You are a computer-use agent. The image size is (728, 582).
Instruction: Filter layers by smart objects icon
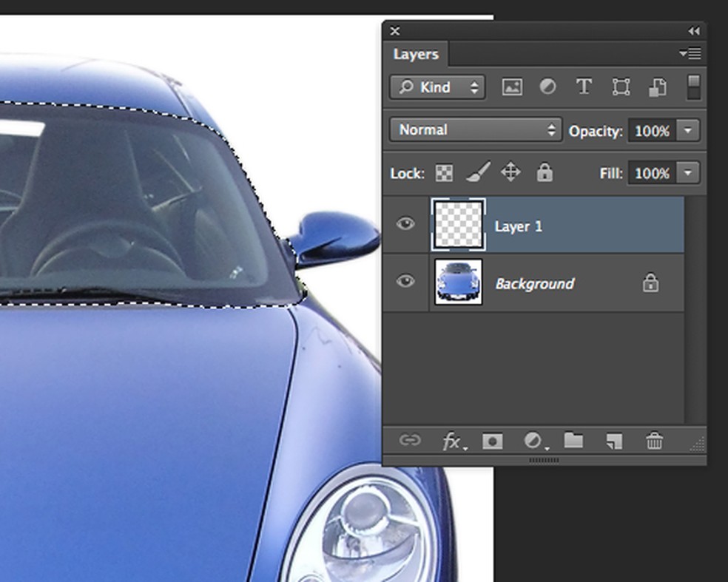tap(657, 87)
